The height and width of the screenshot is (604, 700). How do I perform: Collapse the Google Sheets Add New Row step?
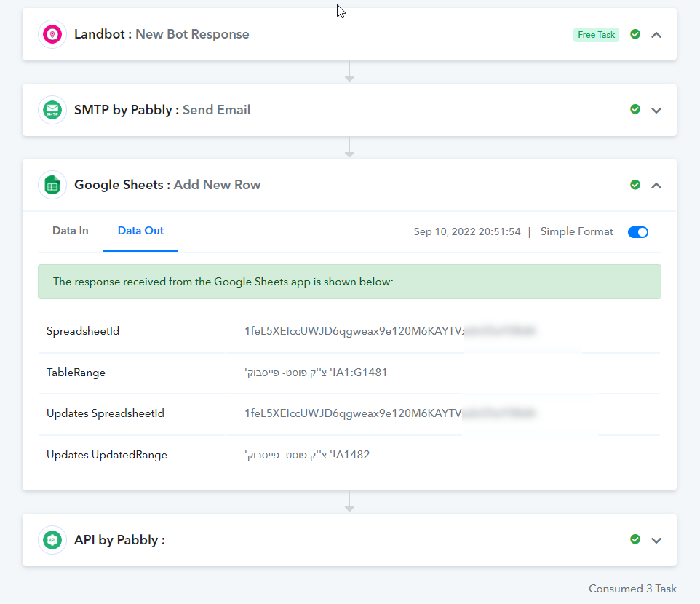(x=656, y=186)
